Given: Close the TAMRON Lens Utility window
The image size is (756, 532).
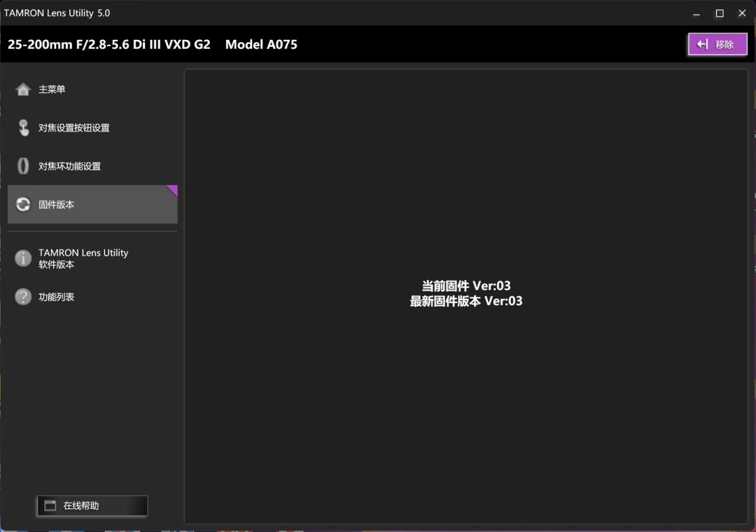Looking at the screenshot, I should point(743,13).
